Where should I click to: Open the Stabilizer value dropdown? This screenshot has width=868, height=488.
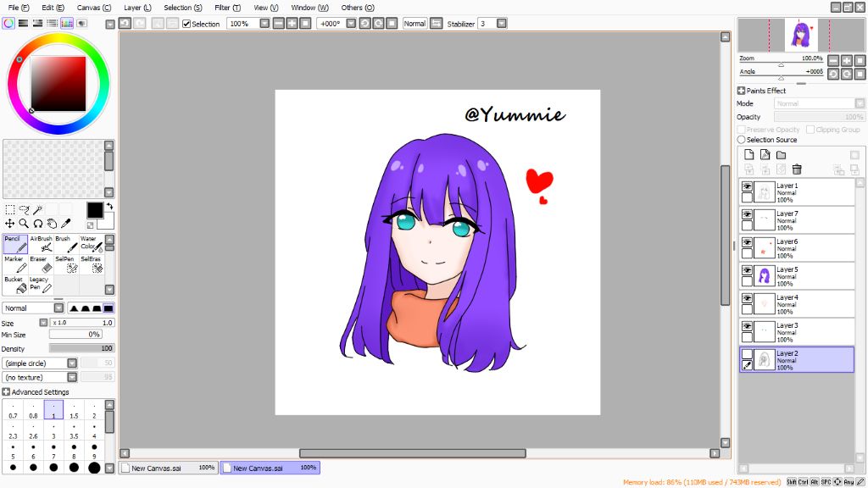[502, 23]
